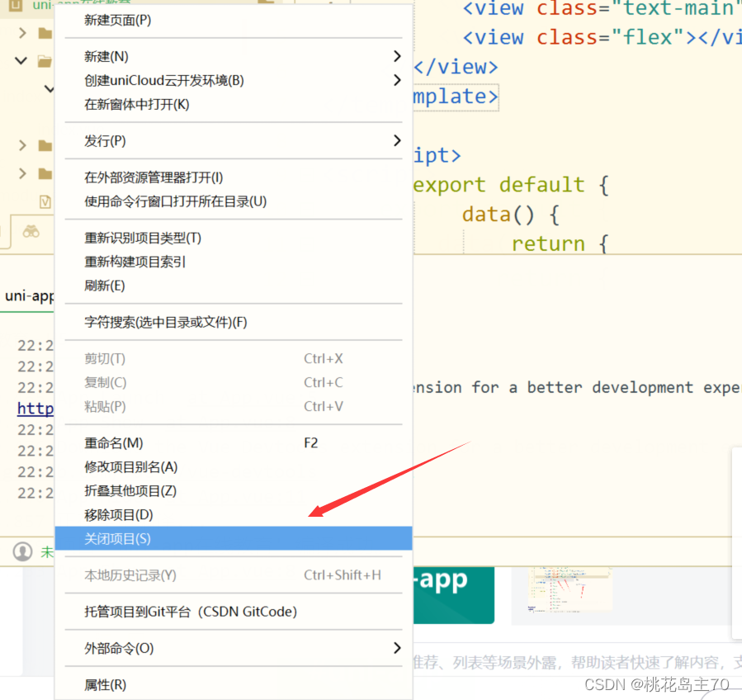Open the http link in the console output
Viewport: 742px width, 700px height.
pyautogui.click(x=35, y=409)
